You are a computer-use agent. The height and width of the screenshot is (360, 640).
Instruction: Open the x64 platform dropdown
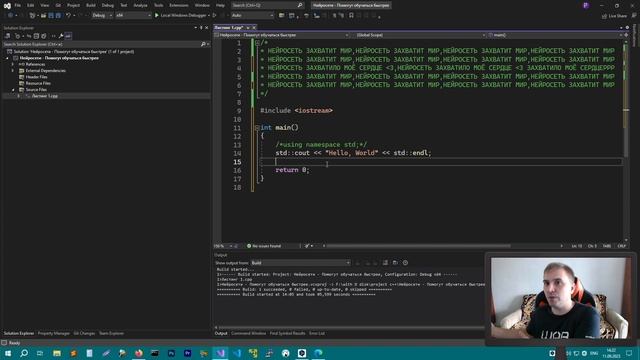[133, 16]
